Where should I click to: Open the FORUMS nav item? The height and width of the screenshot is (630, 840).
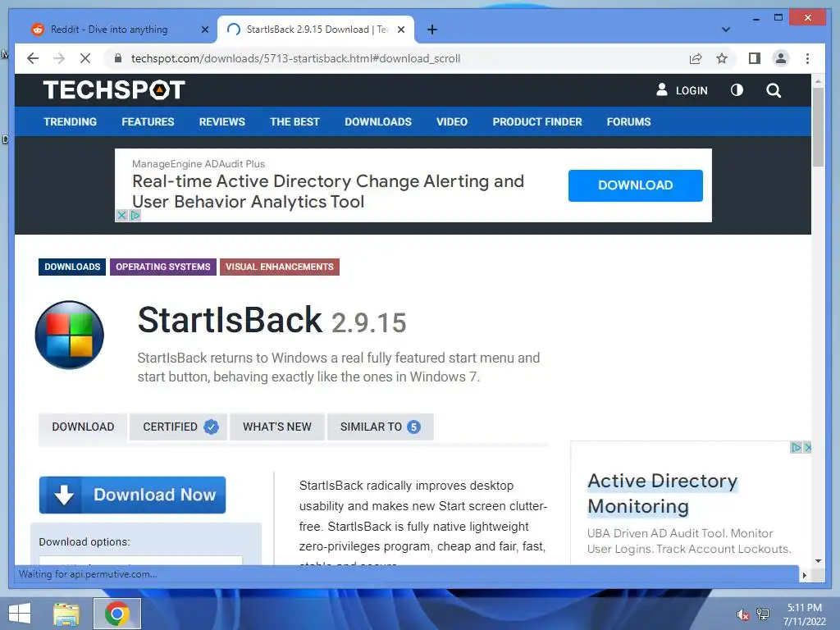coord(628,121)
